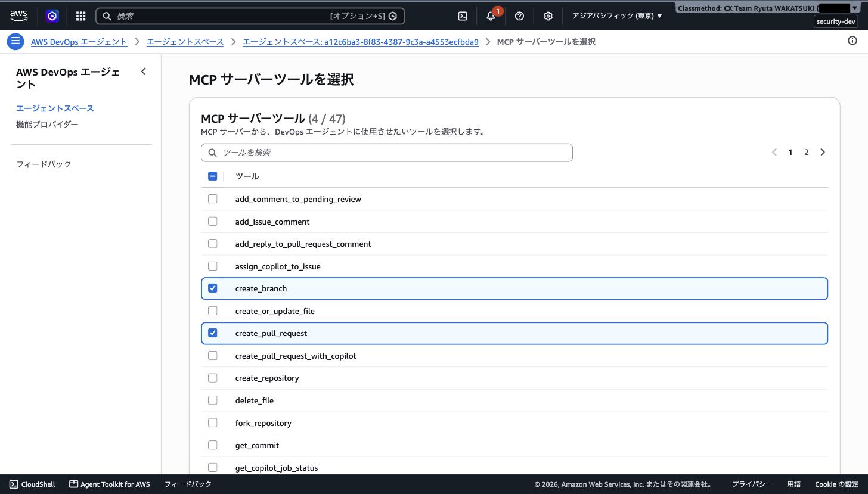Image resolution: width=868 pixels, height=494 pixels.
Task: Click the delete_file tool name
Action: [255, 400]
